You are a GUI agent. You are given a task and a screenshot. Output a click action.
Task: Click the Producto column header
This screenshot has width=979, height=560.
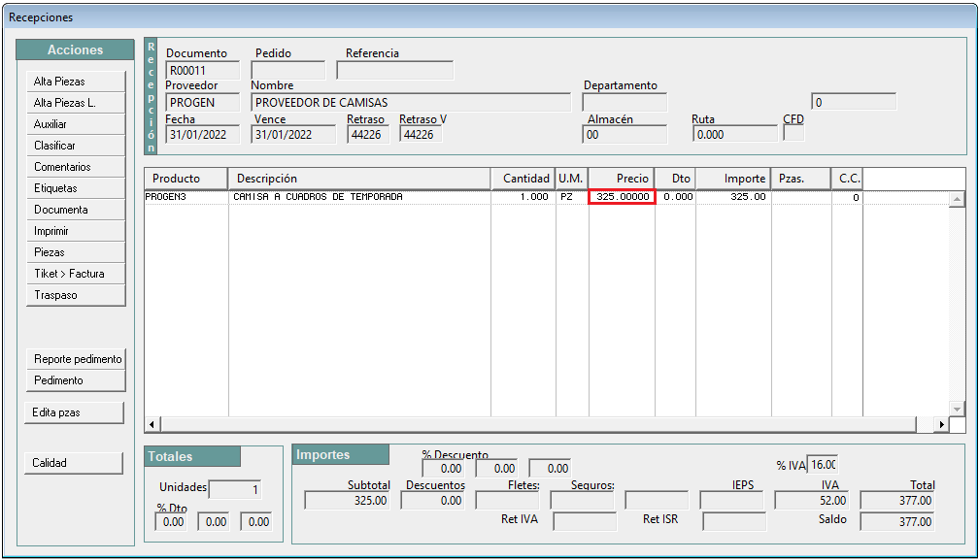click(186, 179)
